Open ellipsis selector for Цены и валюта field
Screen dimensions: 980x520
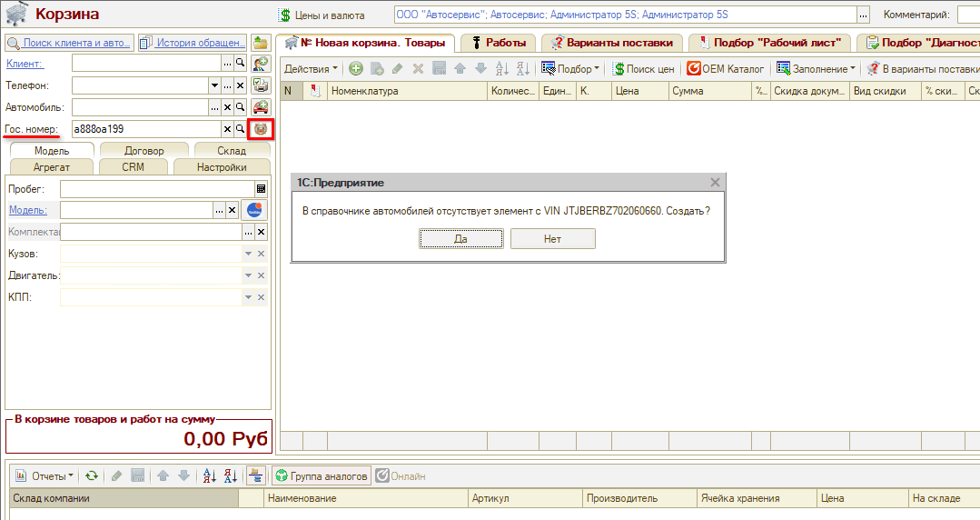[863, 15]
